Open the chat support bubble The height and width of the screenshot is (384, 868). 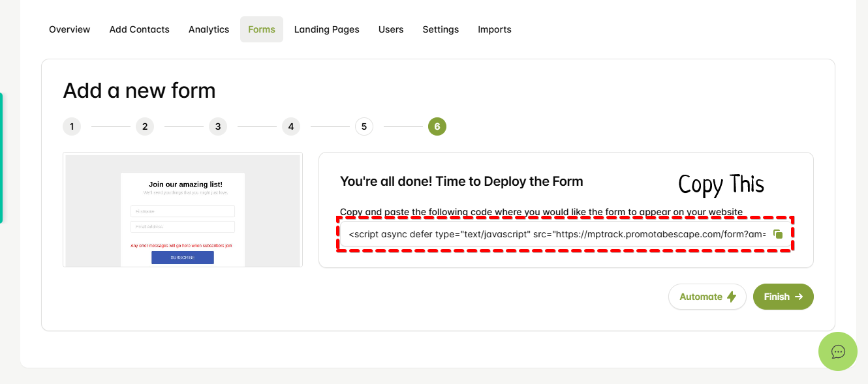coord(838,351)
